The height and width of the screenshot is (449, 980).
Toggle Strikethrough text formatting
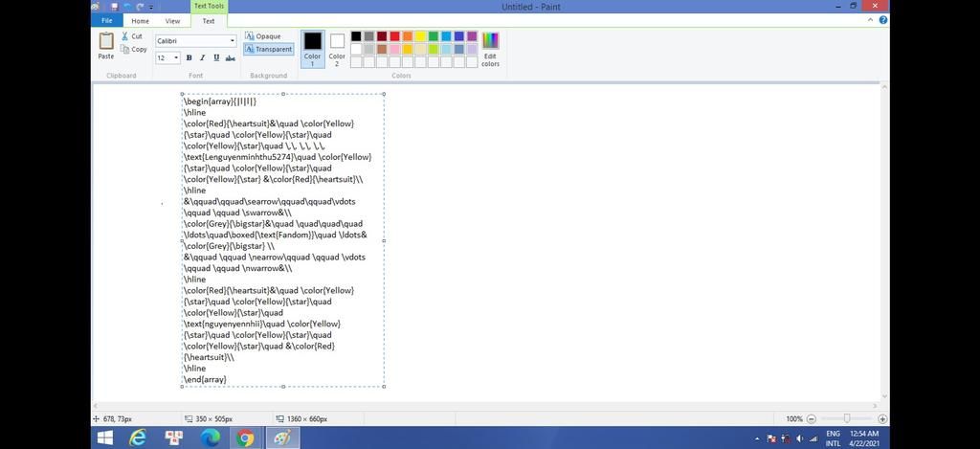(230, 57)
